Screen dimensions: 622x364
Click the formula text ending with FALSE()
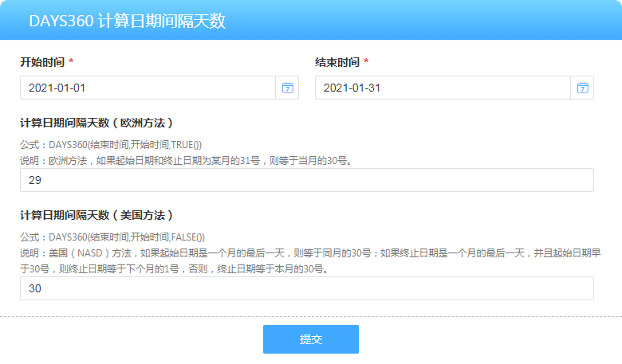click(112, 237)
